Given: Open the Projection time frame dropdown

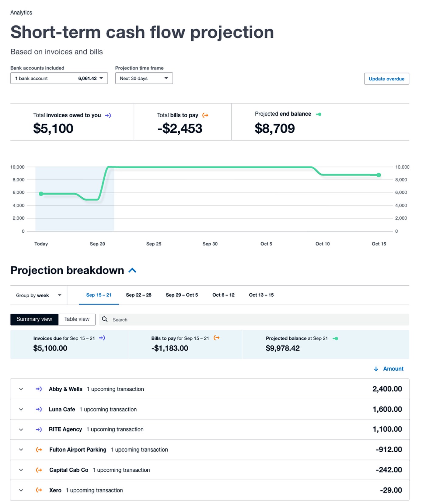Looking at the screenshot, I should pos(144,78).
